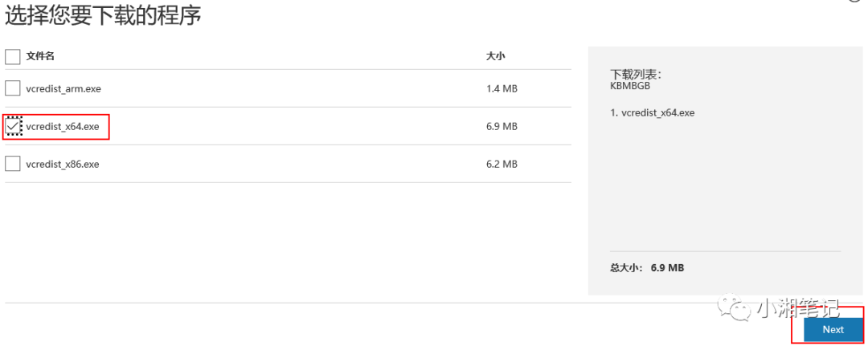Uncheck the vcredist_x64.exe checkbox
This screenshot has width=868, height=346.
pos(12,127)
